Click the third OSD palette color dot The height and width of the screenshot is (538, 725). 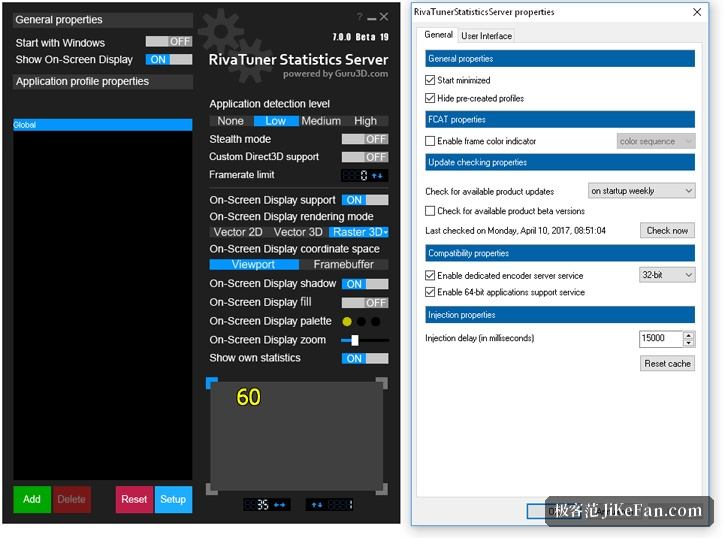coord(376,321)
